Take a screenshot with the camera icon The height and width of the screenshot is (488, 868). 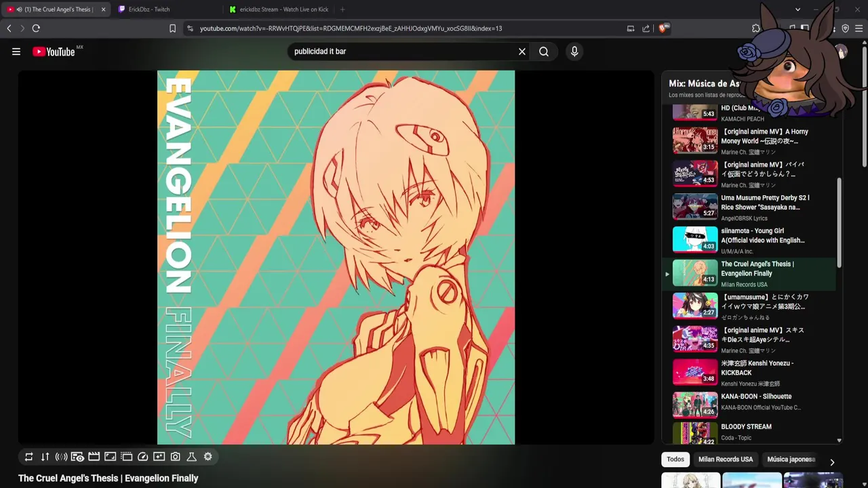[x=175, y=457]
